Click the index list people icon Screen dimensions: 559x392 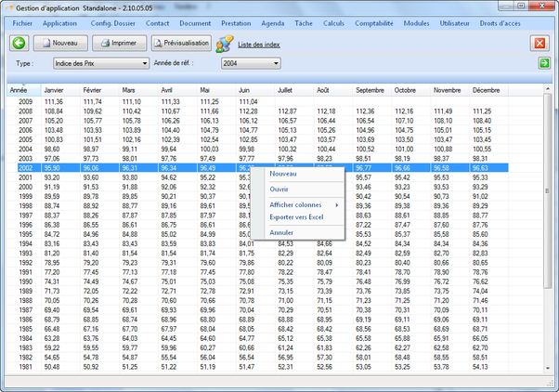click(x=225, y=44)
